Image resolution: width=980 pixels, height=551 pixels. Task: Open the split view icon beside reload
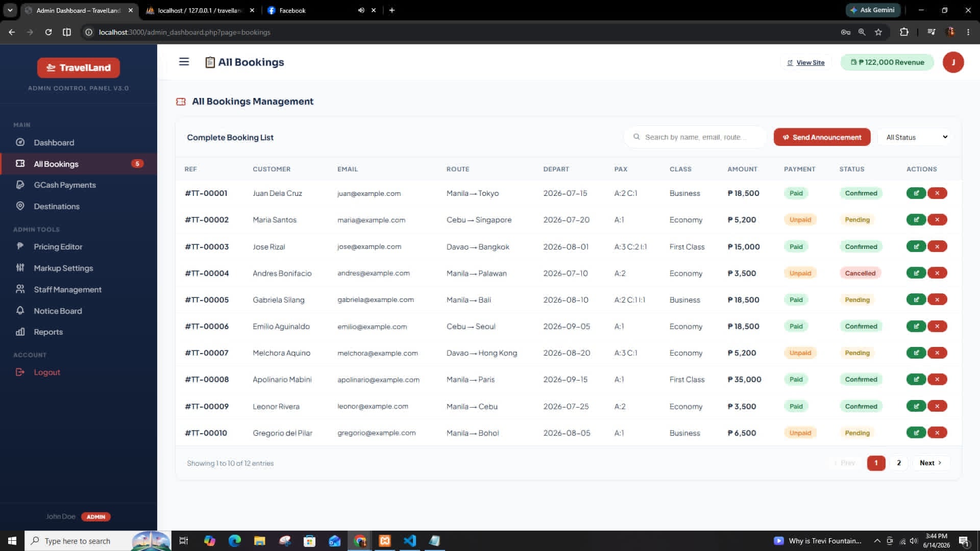click(x=67, y=32)
